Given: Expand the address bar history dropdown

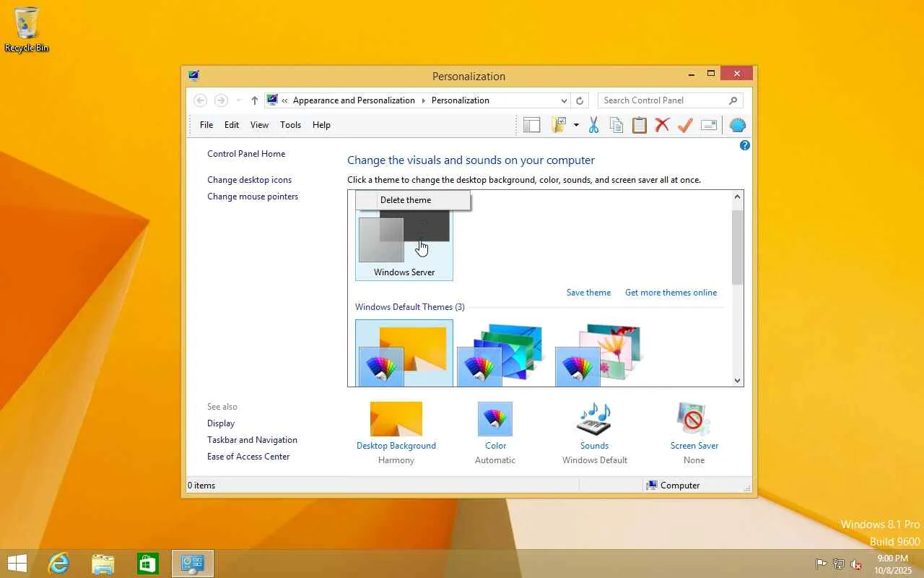Looking at the screenshot, I should [564, 100].
